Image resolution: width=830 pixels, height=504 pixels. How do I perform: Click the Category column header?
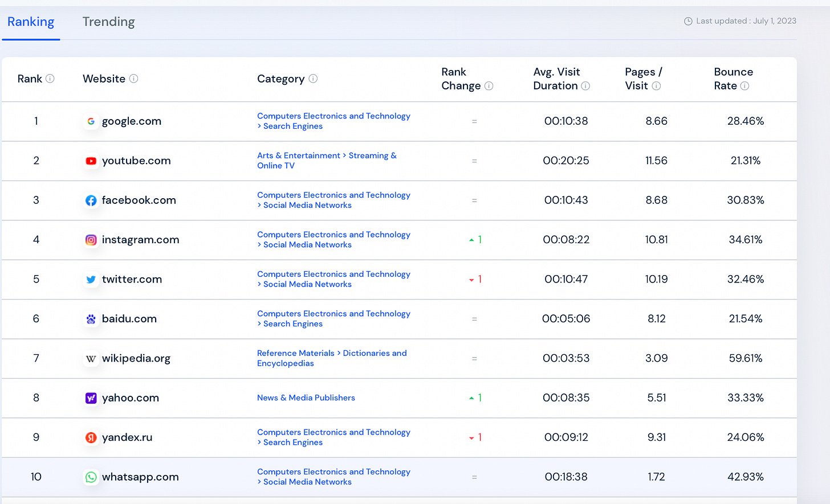280,79
